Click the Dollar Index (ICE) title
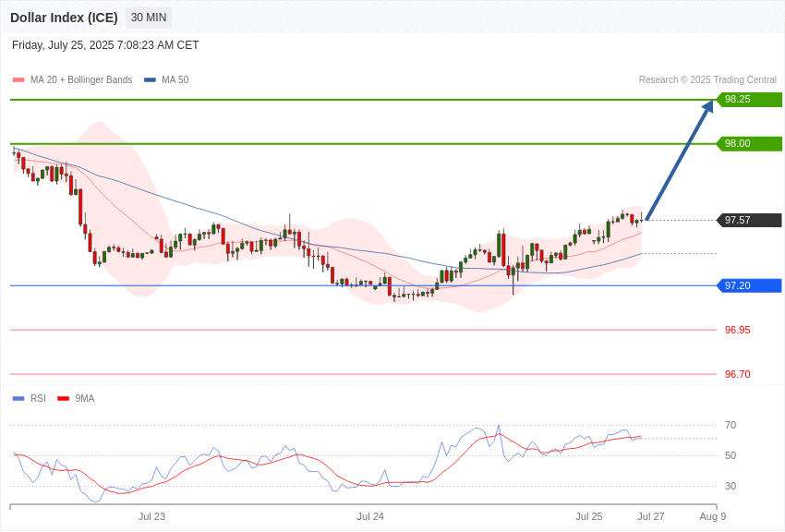 click(64, 18)
